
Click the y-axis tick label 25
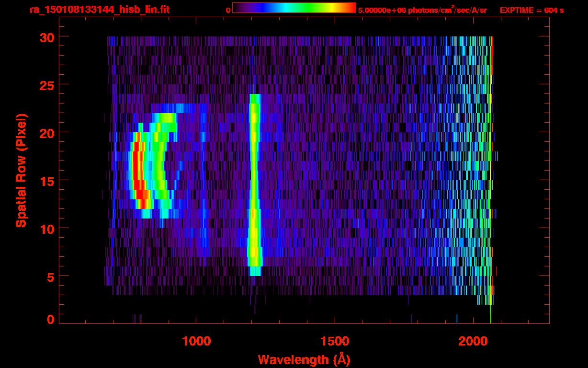46,85
